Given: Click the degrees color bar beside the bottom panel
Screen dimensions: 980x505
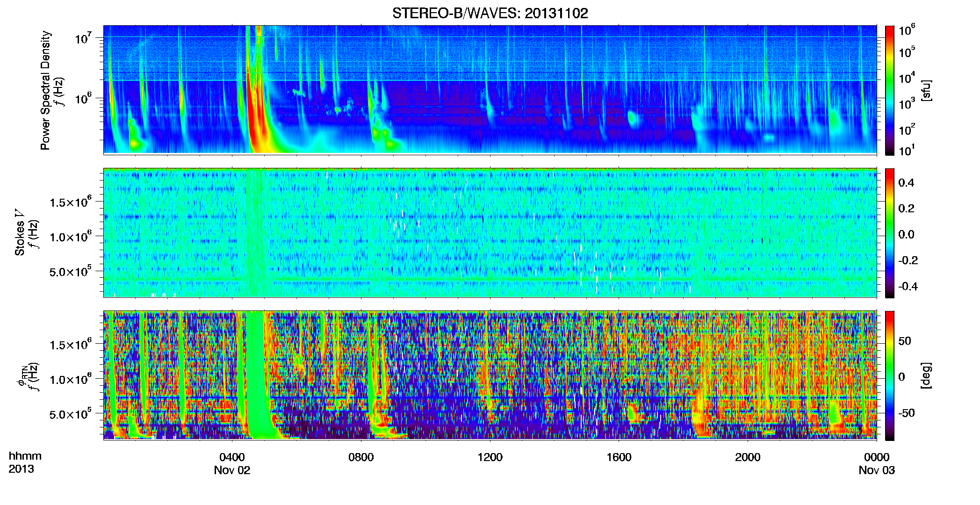Looking at the screenshot, I should pos(890,375).
